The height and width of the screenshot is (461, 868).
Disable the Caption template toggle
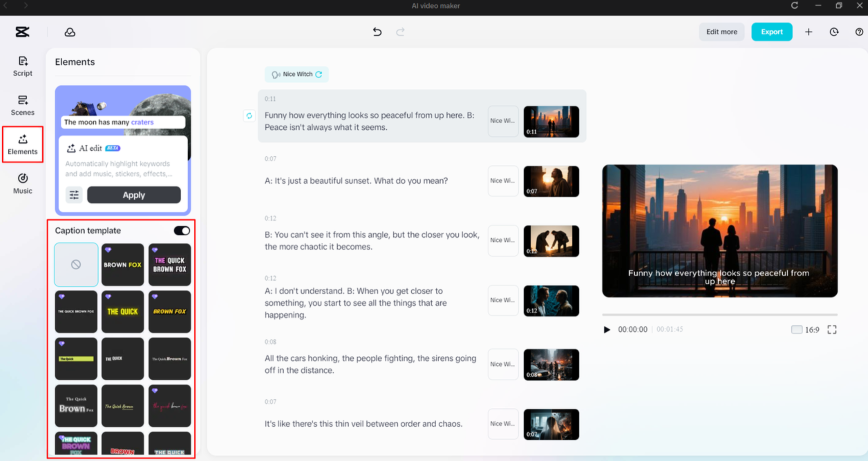tap(182, 230)
